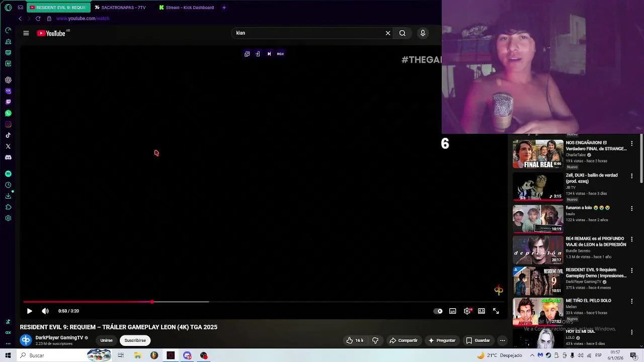Screen dimensions: 644x362
Task: Open extensions cube icon in sidebar
Action: coord(8,207)
